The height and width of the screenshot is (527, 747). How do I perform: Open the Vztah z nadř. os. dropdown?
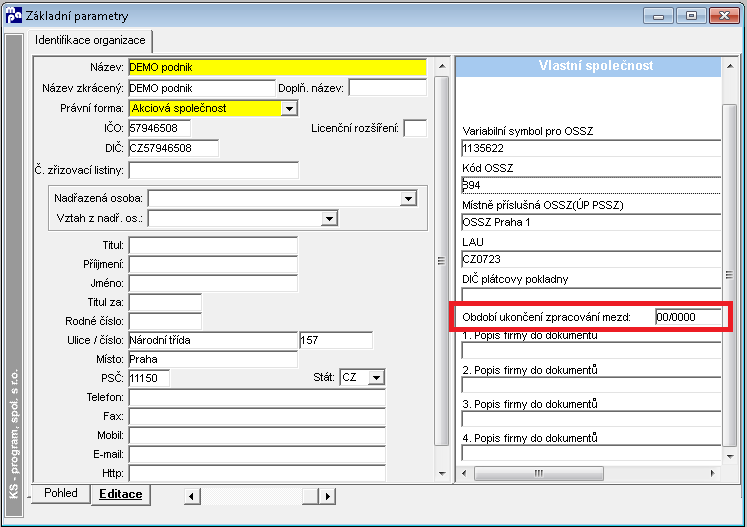329,219
